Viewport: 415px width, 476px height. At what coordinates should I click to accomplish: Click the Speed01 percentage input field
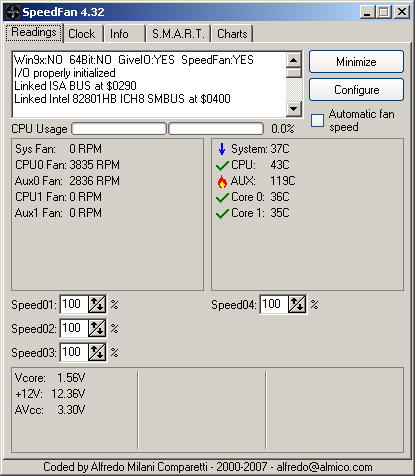coord(74,304)
